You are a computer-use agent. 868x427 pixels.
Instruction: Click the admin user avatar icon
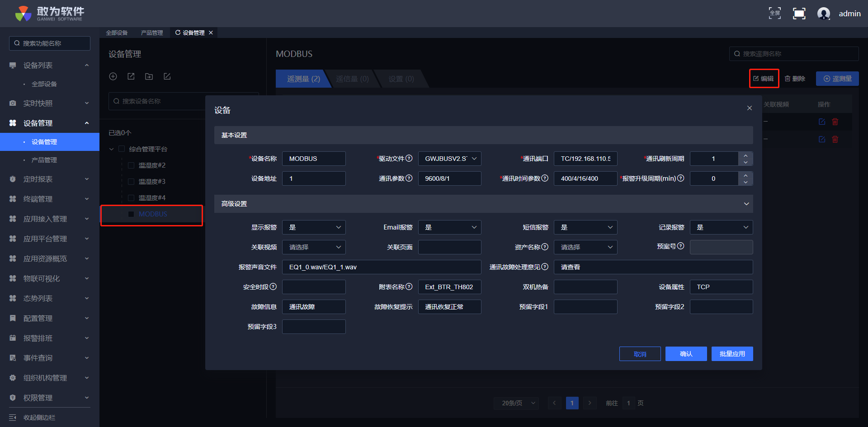pyautogui.click(x=824, y=14)
